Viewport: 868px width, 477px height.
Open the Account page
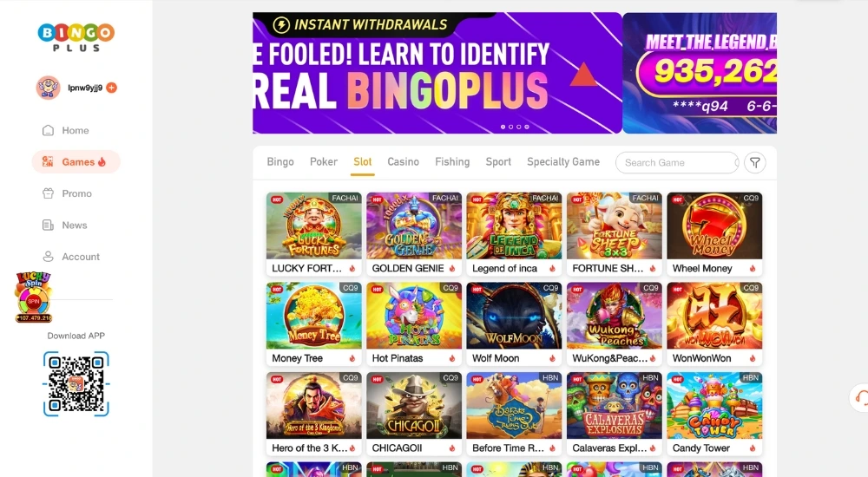point(71,257)
